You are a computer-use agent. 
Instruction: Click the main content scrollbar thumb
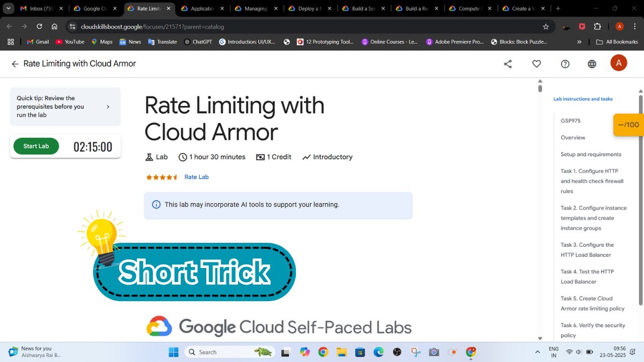click(x=540, y=88)
